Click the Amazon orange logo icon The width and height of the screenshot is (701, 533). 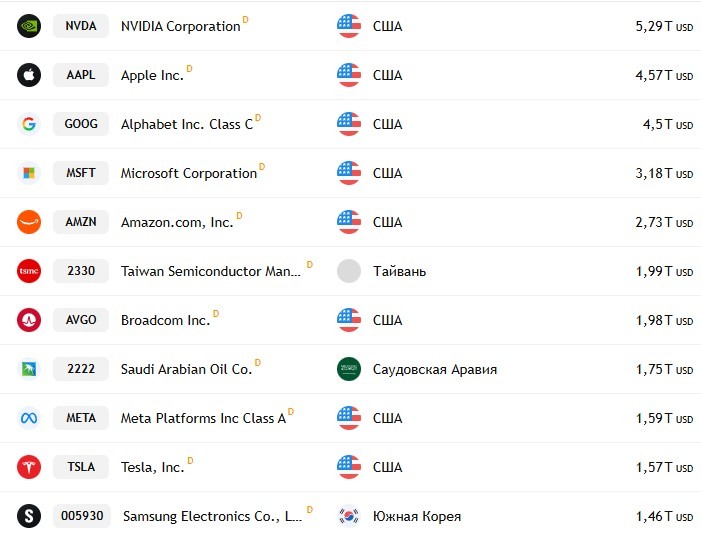(29, 222)
